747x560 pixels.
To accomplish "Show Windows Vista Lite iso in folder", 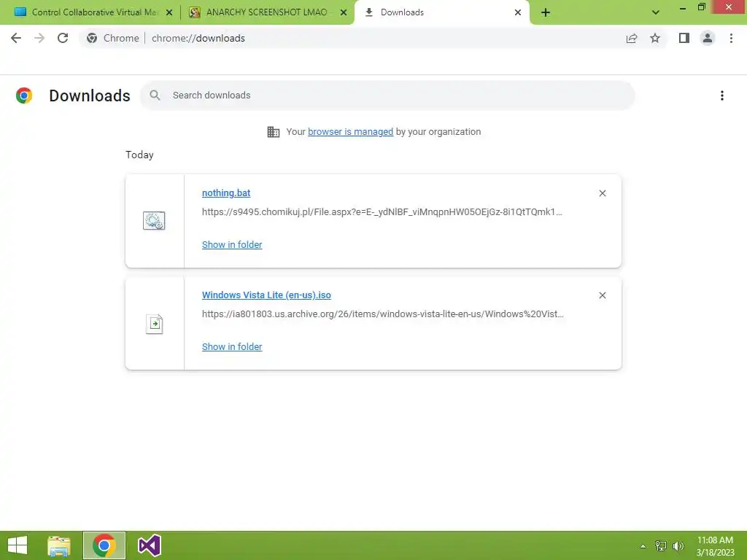I will pos(232,347).
